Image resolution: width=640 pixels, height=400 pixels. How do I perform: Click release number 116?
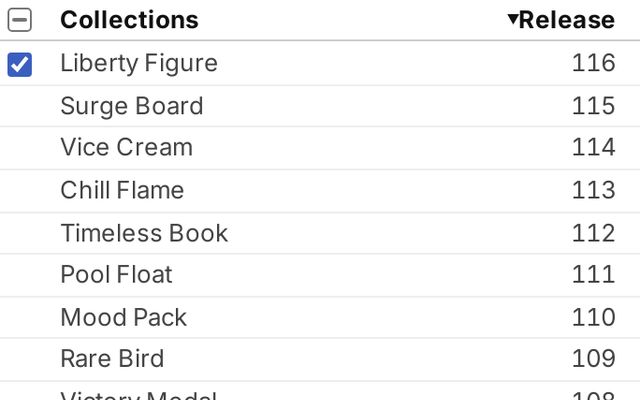pyautogui.click(x=593, y=63)
